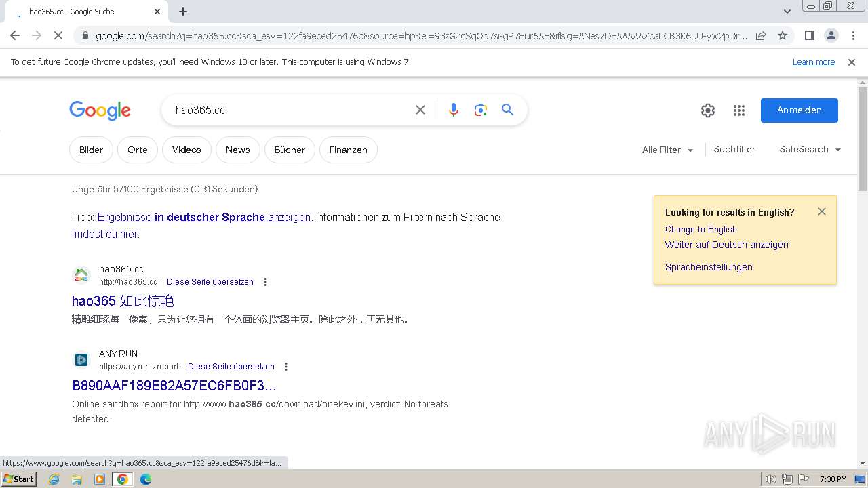Translate the ANY.RUN result page

pyautogui.click(x=231, y=367)
